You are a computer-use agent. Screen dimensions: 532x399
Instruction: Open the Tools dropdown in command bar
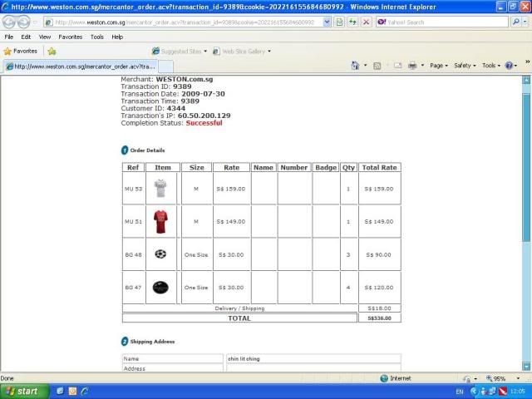tap(491, 66)
